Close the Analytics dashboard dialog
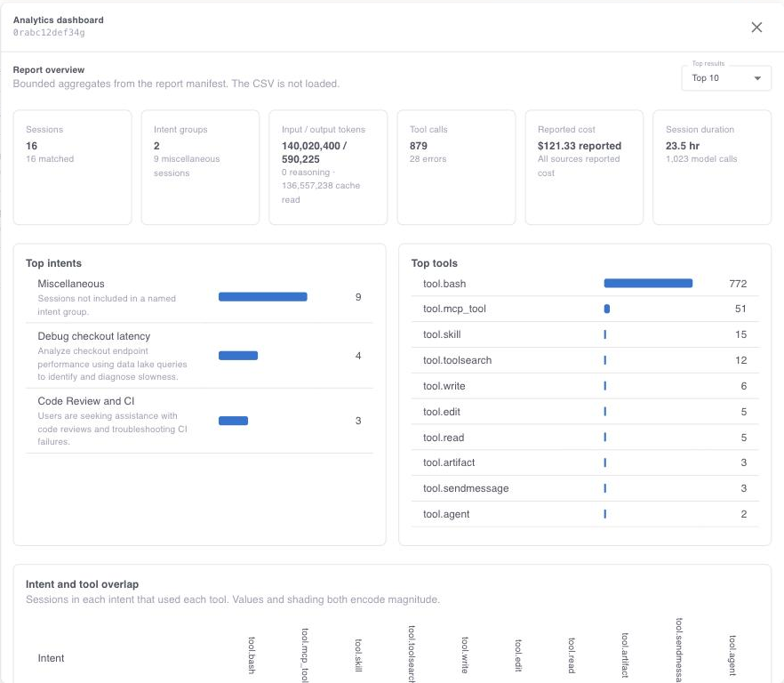784x683 pixels. click(x=756, y=27)
